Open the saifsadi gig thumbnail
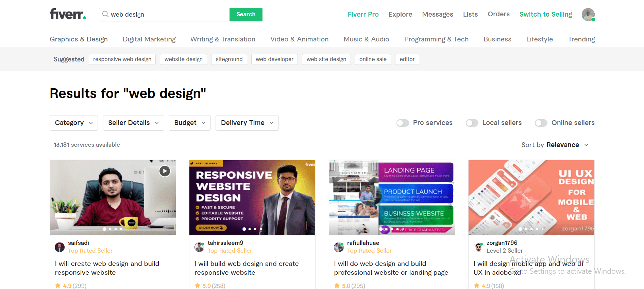 tap(113, 198)
